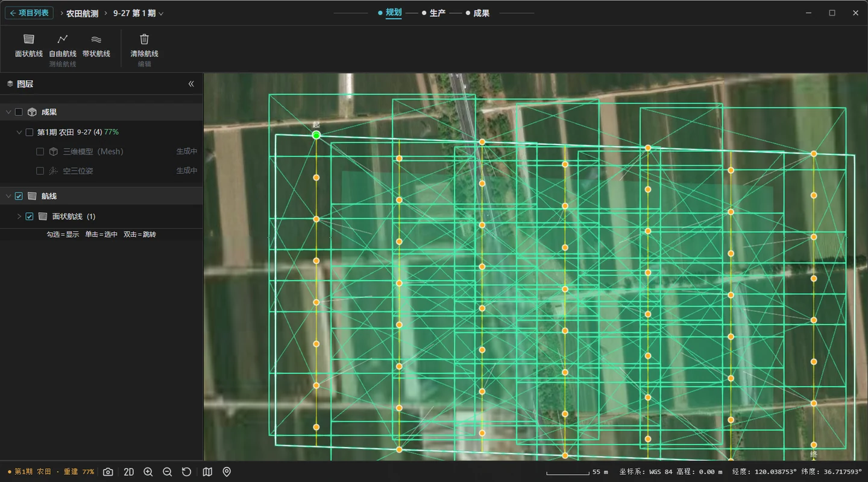
Task: Switch to the 规划 step tab
Action: coord(393,13)
